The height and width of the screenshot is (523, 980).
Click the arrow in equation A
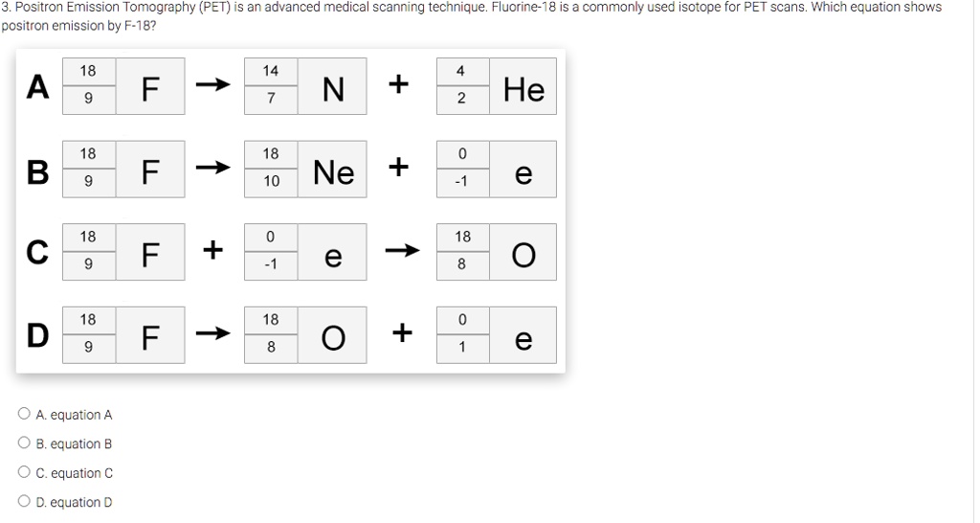[x=213, y=84]
